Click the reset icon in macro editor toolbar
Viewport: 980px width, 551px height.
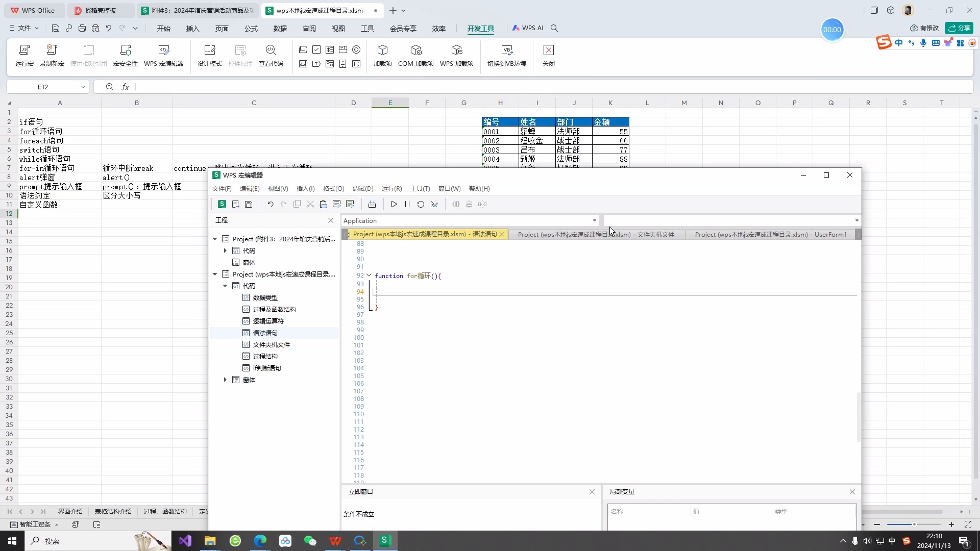421,204
